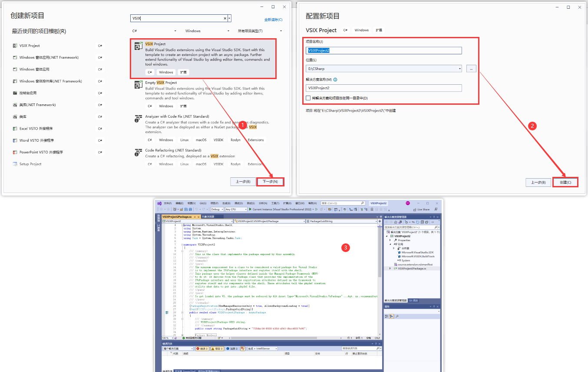The height and width of the screenshot is (372, 588).
Task: Pick recent Excel VSTO 外接程序 template
Action: pyautogui.click(x=59, y=129)
